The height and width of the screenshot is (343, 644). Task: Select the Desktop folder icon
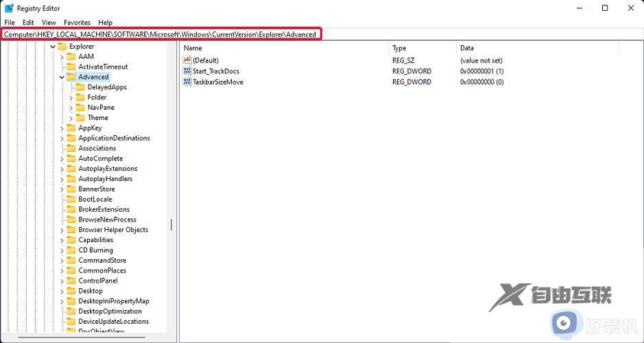[71, 291]
